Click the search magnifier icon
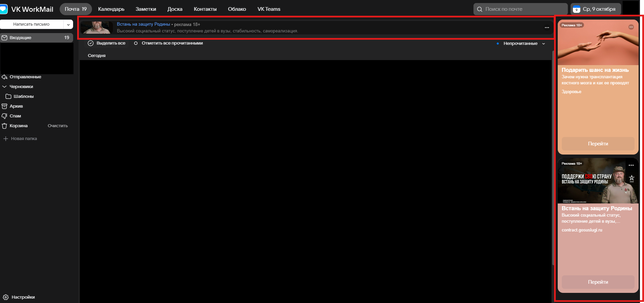The image size is (644, 303). pos(480,9)
